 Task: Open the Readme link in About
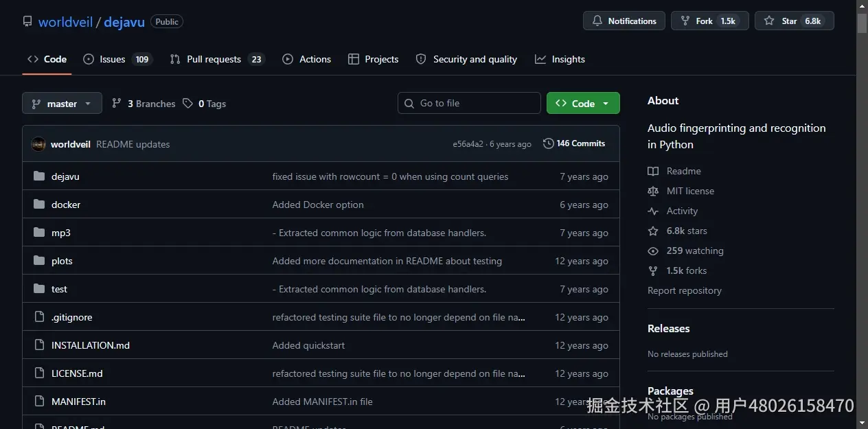(674, 171)
